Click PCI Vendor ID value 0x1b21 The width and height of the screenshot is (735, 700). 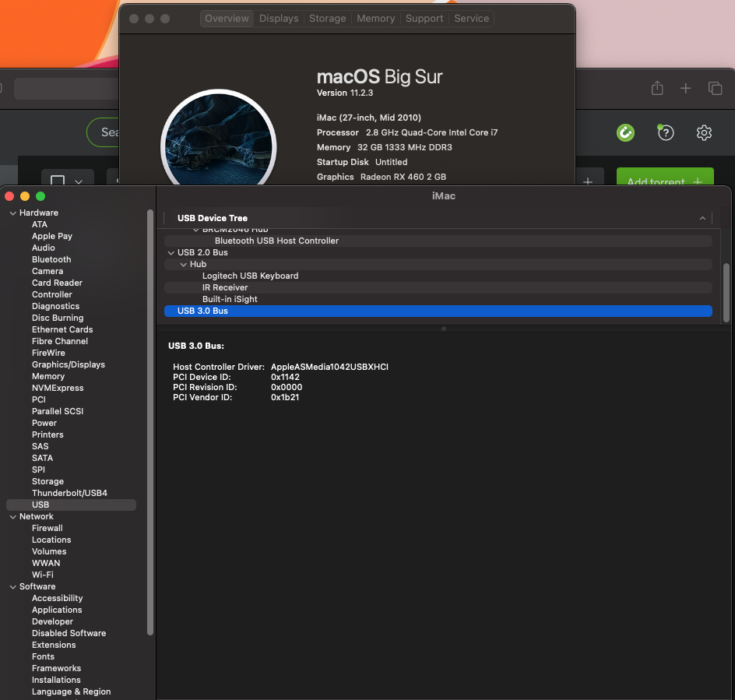tap(285, 397)
